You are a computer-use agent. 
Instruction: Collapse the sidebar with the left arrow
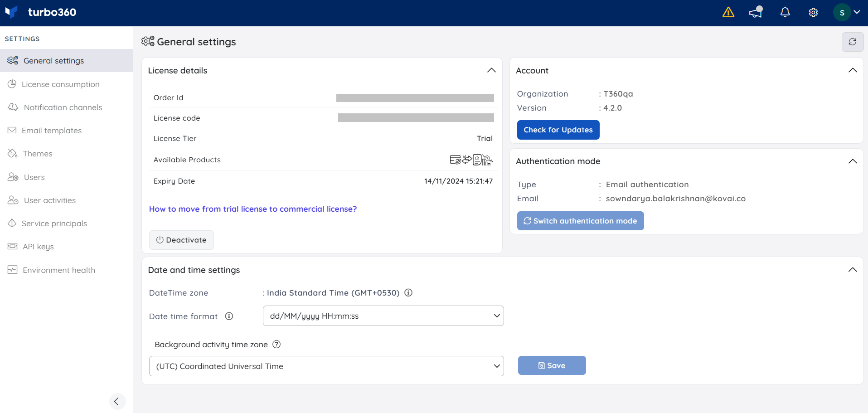point(117,401)
